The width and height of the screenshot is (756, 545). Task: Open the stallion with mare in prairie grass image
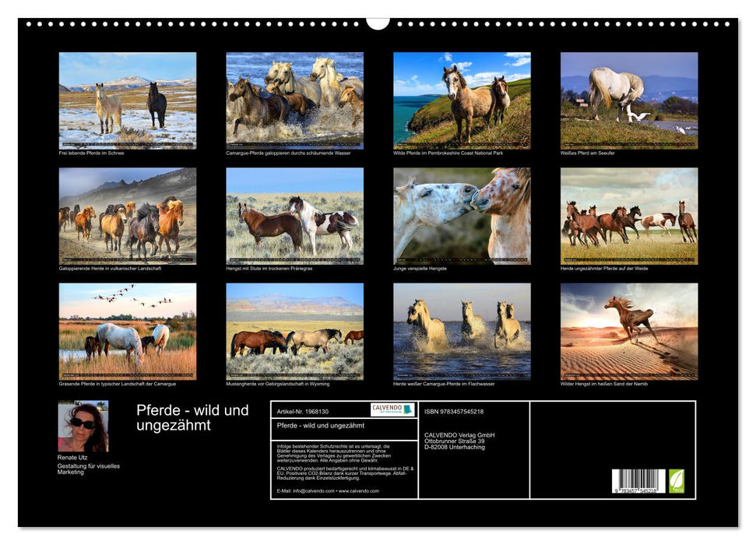click(x=294, y=216)
